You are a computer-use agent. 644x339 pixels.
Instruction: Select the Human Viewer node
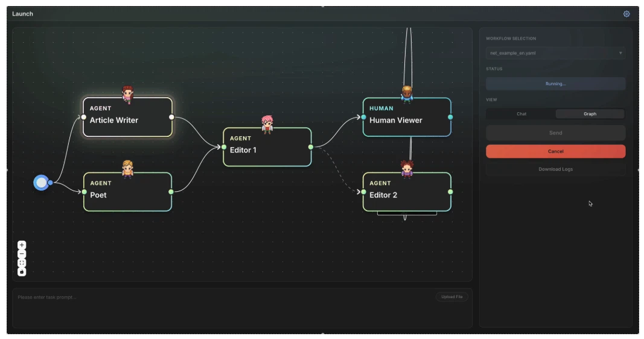[x=407, y=118]
